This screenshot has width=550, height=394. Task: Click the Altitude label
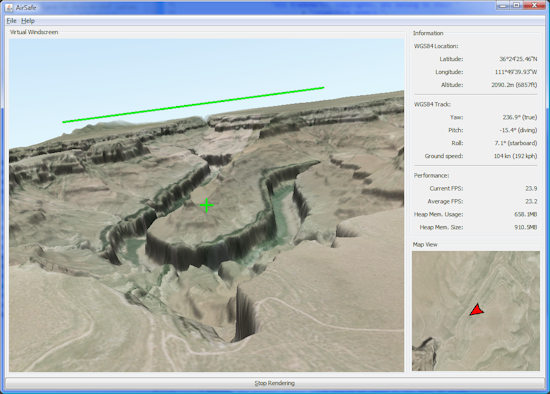pos(452,85)
